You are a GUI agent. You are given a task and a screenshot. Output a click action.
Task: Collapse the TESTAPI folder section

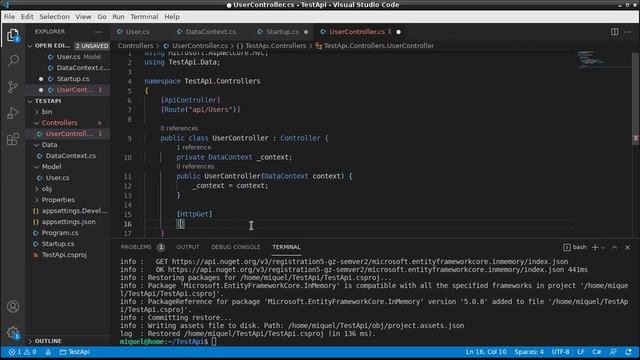click(30, 101)
